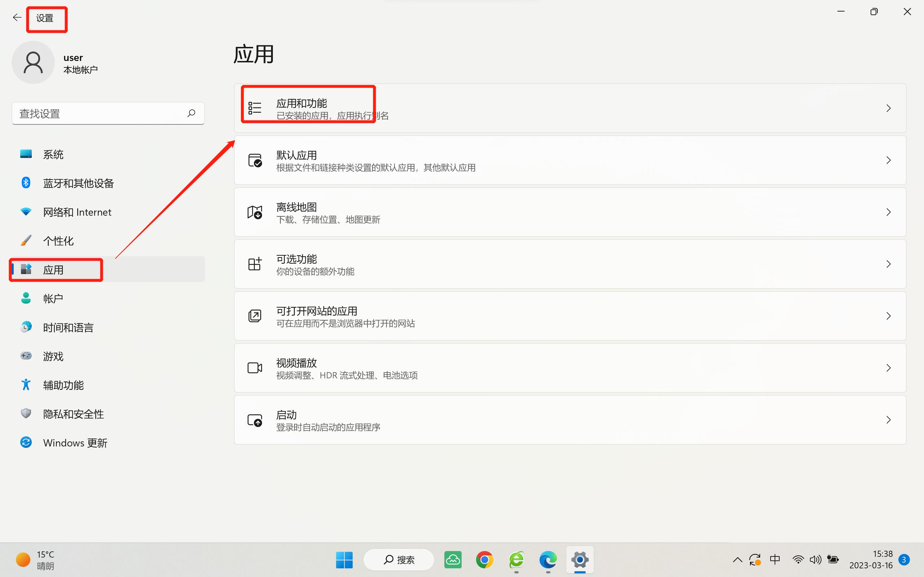Click the 蓝牙和其他设备 Bluetooth icon

click(x=25, y=183)
